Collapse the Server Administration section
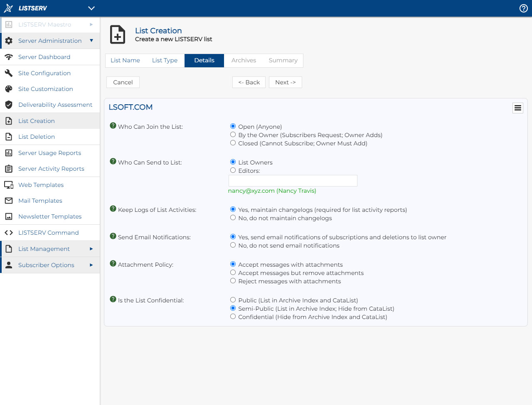The height and width of the screenshot is (405, 532). pyautogui.click(x=91, y=40)
